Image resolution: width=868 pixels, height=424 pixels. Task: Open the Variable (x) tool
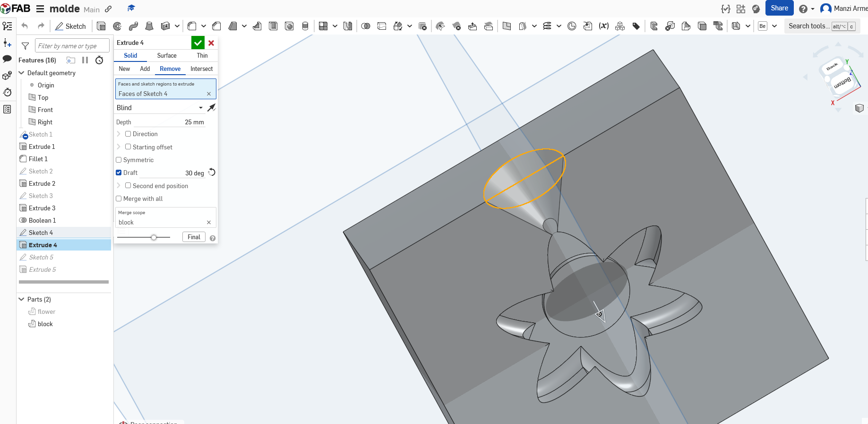click(604, 26)
